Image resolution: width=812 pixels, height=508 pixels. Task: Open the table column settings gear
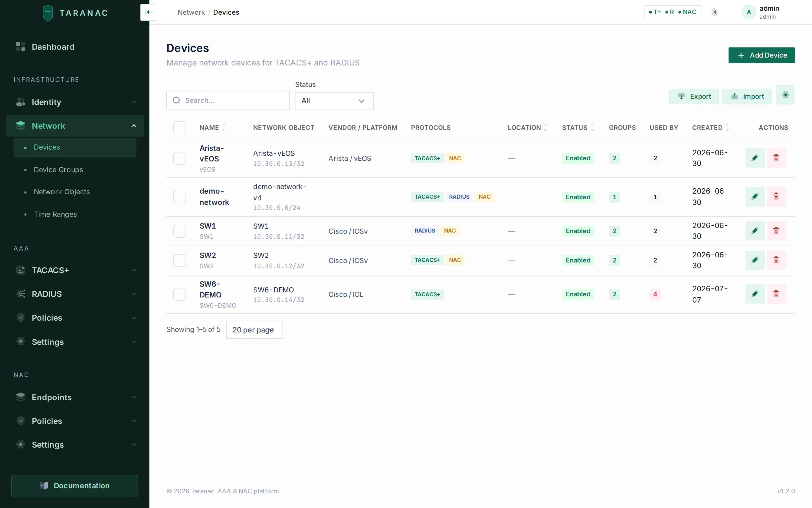pos(785,95)
